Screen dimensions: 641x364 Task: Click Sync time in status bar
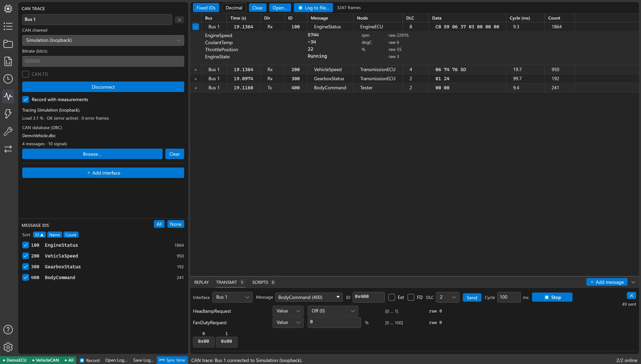pyautogui.click(x=172, y=360)
